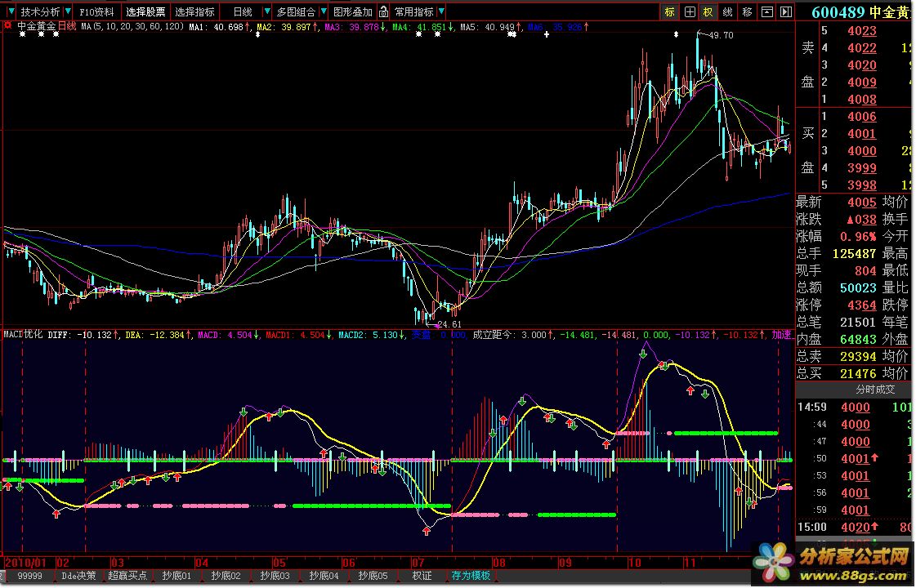916x588 pixels.
Task: Click 图形叠加 overlay button
Action: 353,11
